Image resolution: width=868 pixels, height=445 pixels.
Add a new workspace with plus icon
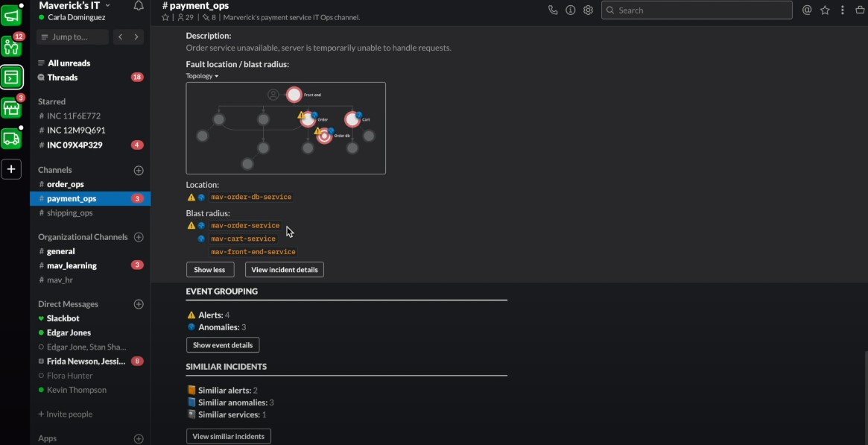[12, 168]
